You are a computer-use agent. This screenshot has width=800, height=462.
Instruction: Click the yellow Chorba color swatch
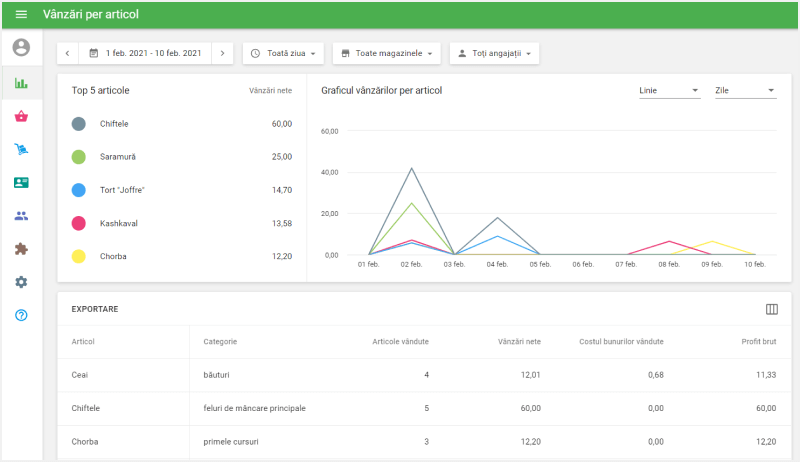79,256
